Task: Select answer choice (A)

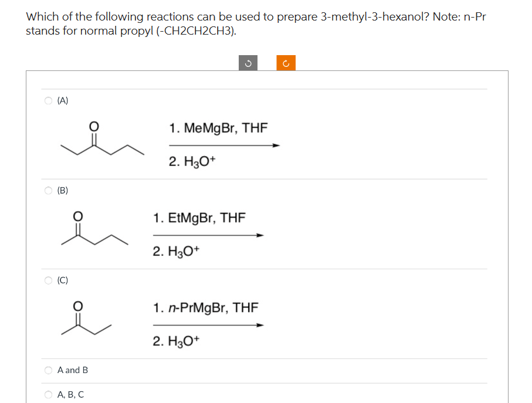Action: (x=48, y=100)
